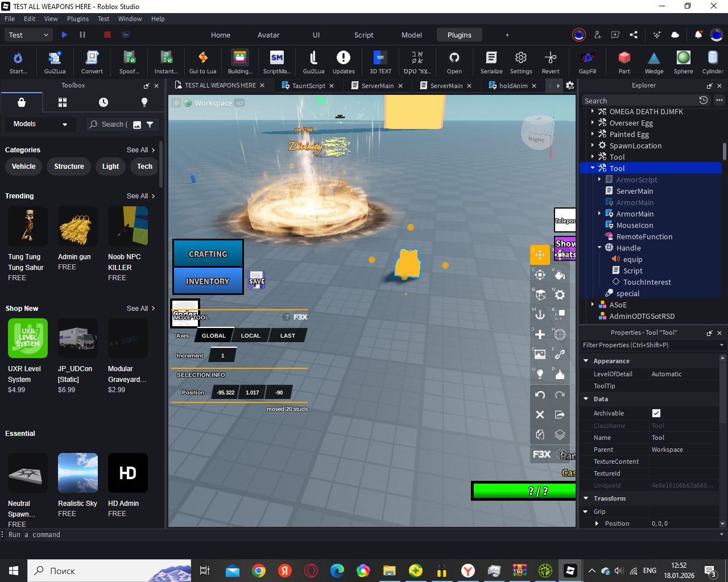Open the Test mode dropdown
728x582 pixels.
[x=29, y=35]
